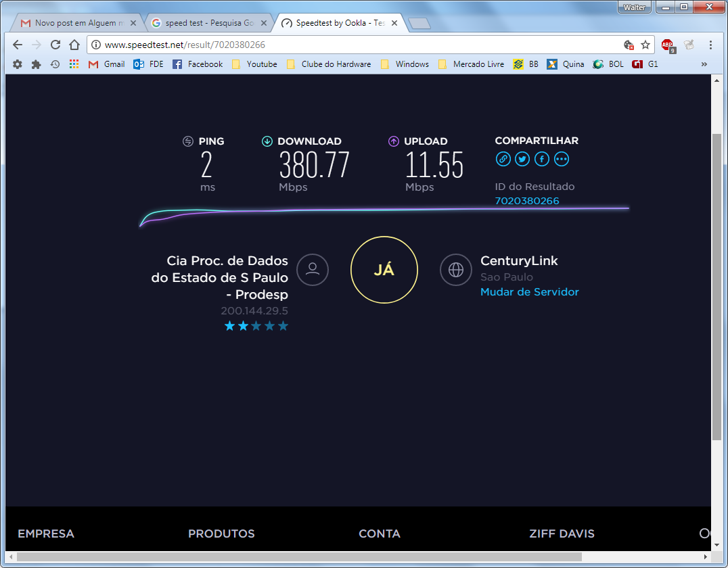
Task: Rate the ISP with first star
Action: coord(229,326)
